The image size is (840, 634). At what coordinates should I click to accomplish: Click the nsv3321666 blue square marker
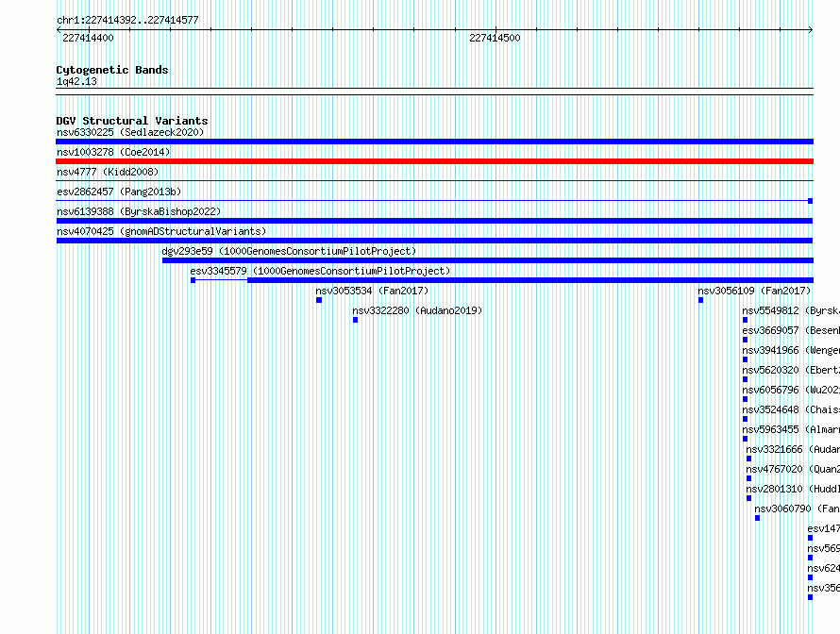(x=749, y=459)
